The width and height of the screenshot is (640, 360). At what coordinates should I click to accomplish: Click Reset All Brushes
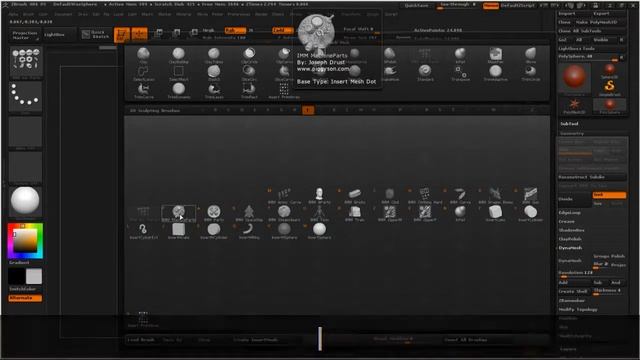click(x=465, y=340)
